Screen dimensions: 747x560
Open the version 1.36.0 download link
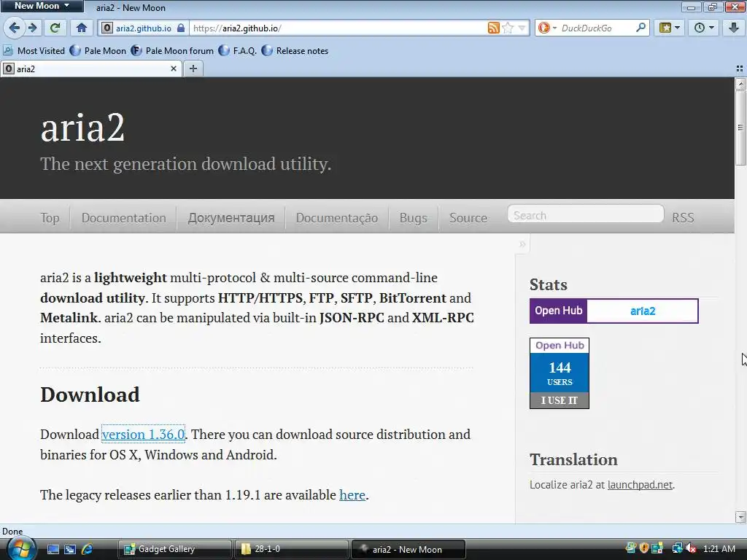[144, 434]
